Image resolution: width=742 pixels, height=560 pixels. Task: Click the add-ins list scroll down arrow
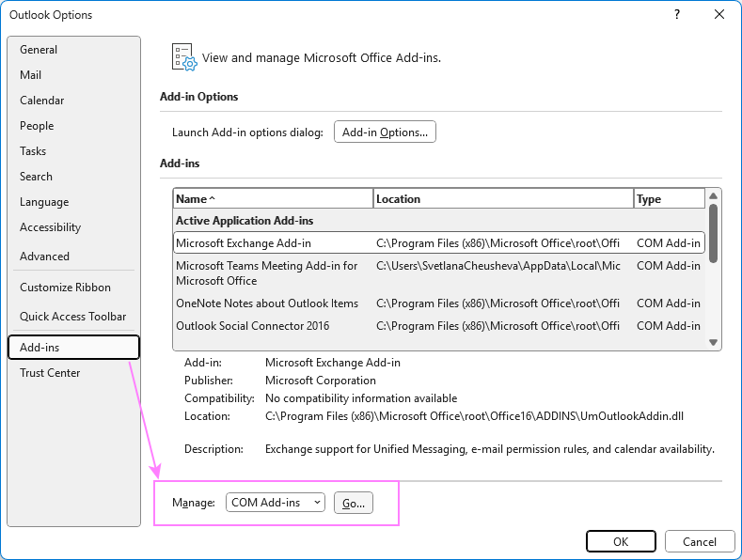[714, 342]
